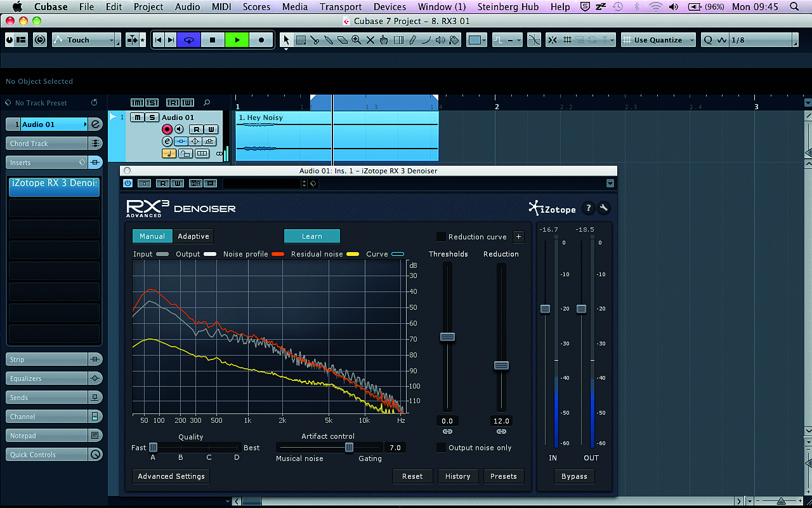
Task: Select the Glue tool
Action: point(329,40)
